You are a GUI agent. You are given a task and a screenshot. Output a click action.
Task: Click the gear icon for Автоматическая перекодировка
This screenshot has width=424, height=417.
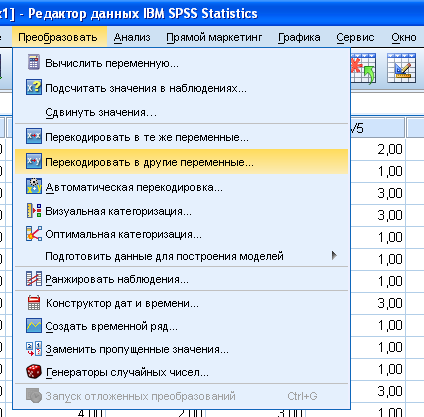[34, 186]
